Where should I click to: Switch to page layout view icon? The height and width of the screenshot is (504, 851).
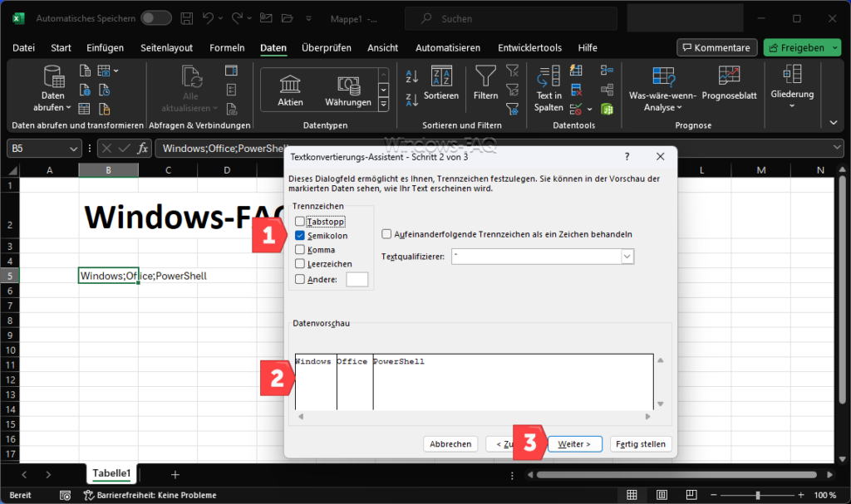pos(662,495)
